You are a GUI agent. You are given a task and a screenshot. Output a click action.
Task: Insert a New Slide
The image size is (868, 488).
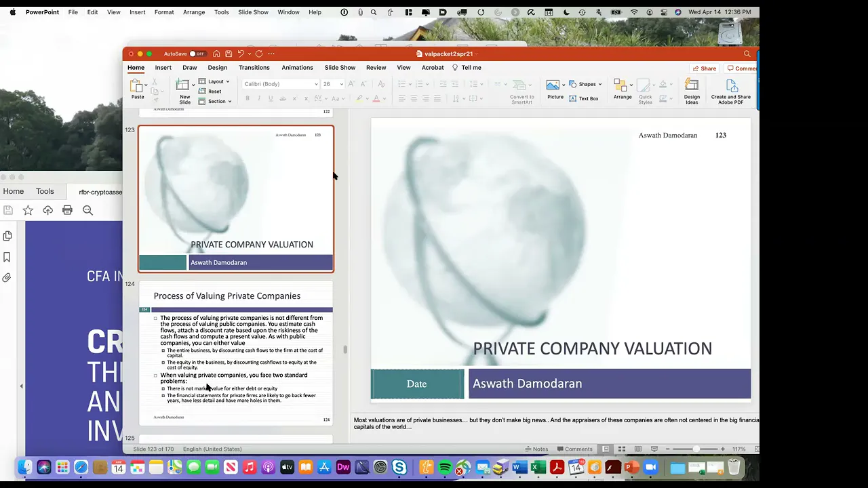tap(184, 91)
